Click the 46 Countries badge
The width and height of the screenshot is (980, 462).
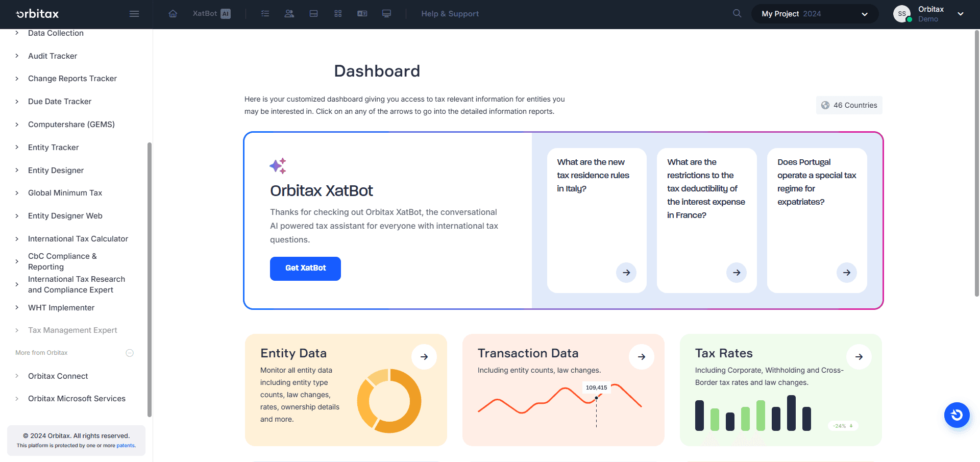coord(849,105)
